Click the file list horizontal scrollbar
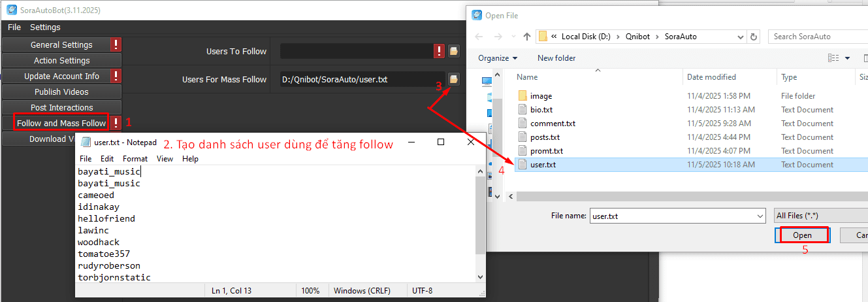868x302 pixels. [692, 195]
